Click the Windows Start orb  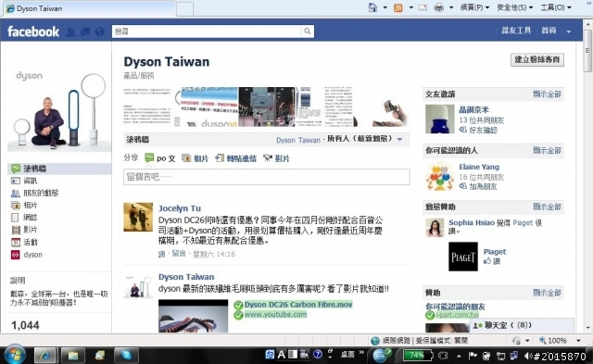click(15, 355)
